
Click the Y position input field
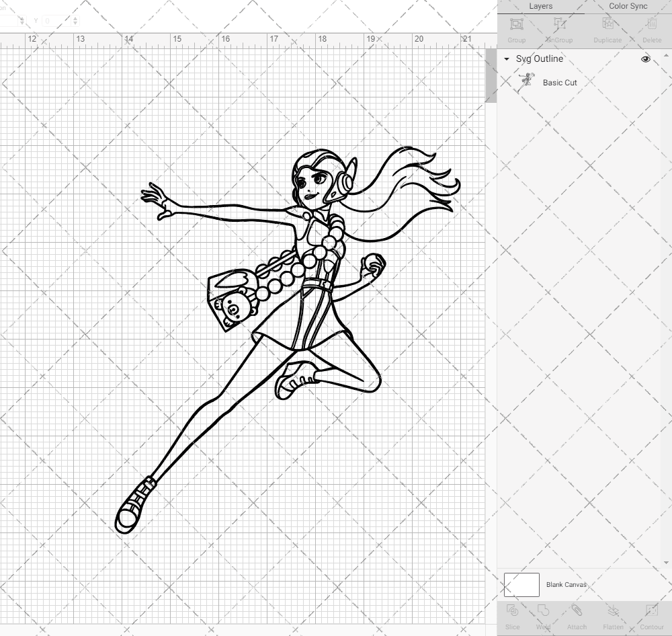56,21
